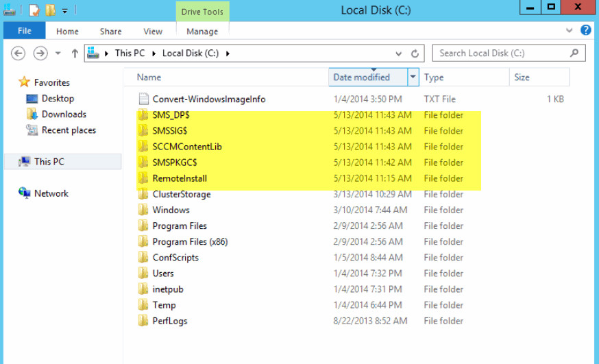
Task: Click the 1 KB size value
Action: click(x=555, y=99)
